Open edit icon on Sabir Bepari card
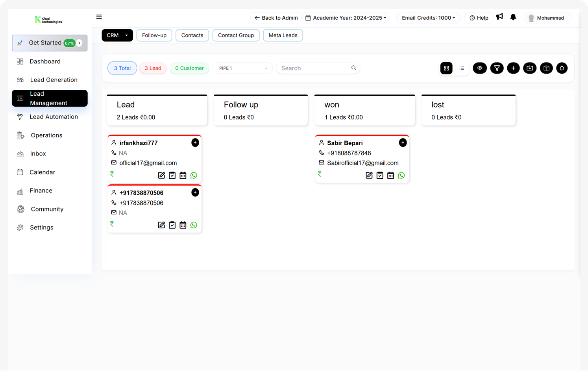This screenshot has height=387, width=588. (x=369, y=176)
